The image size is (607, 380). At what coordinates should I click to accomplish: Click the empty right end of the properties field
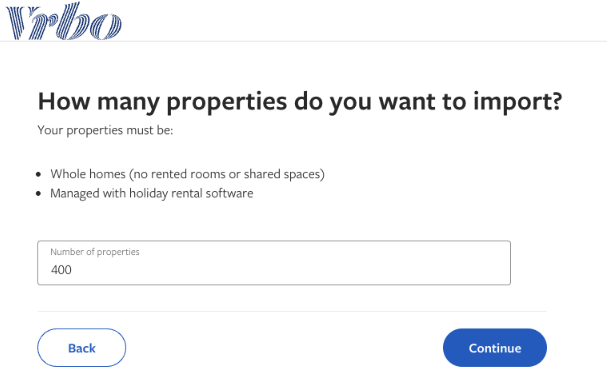pyautogui.click(x=465, y=269)
